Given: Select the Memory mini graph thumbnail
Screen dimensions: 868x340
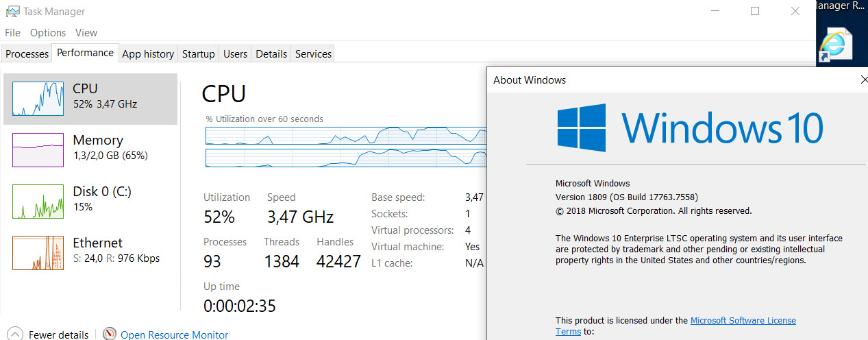Looking at the screenshot, I should coord(38,150).
